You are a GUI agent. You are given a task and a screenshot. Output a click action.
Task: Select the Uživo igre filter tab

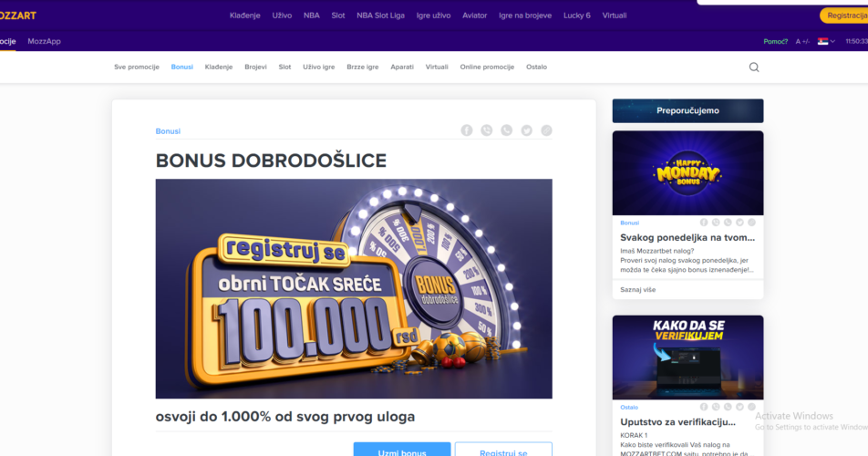319,67
